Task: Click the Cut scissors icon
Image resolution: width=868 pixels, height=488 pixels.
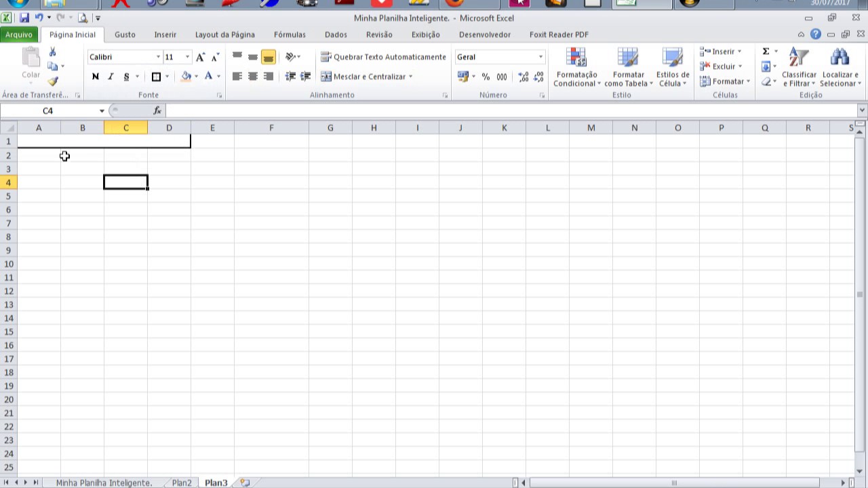Action: pyautogui.click(x=53, y=52)
